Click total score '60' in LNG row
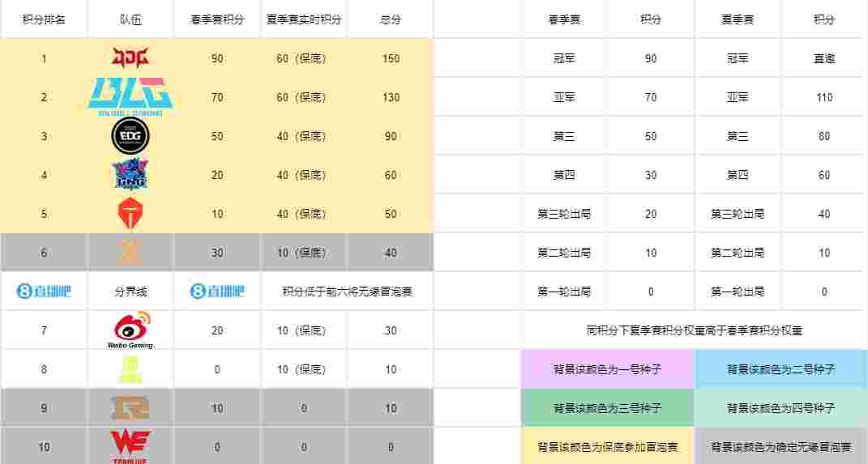This screenshot has height=464, width=868. pyautogui.click(x=391, y=175)
